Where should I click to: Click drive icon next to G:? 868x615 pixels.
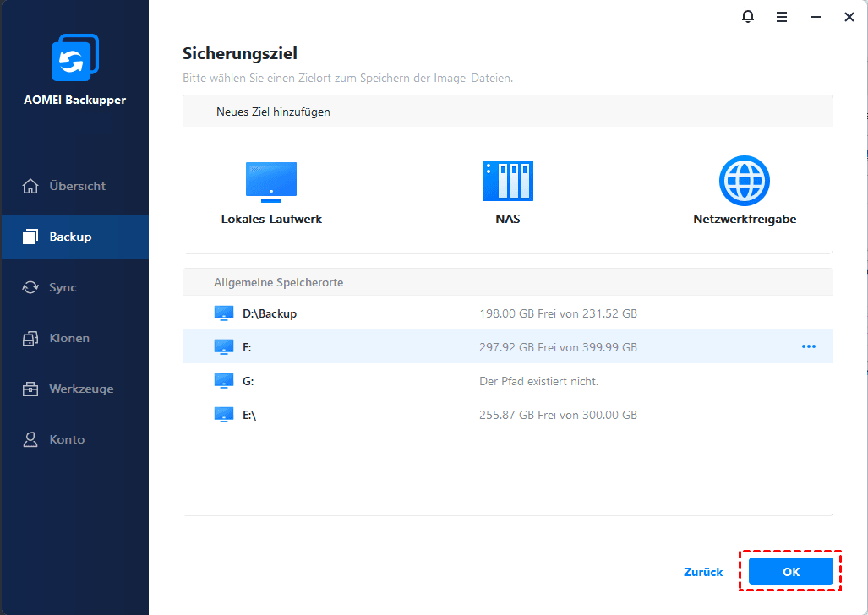click(224, 381)
